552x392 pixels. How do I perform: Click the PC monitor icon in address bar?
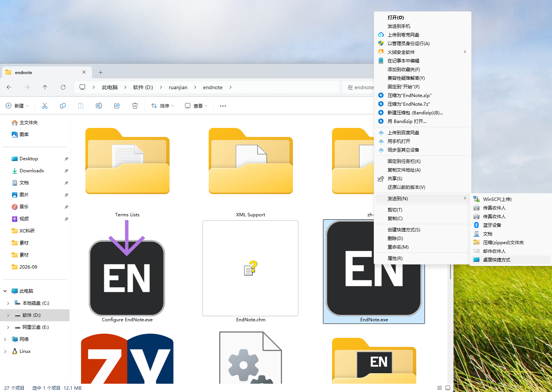[82, 87]
